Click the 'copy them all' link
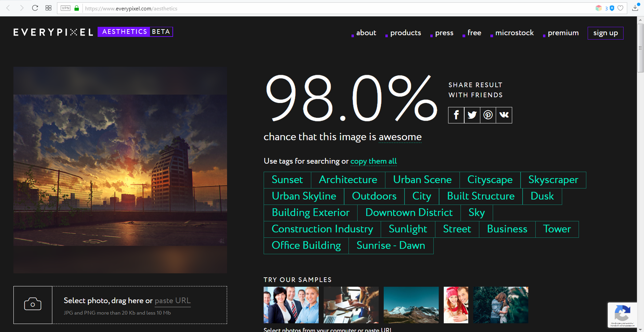The width and height of the screenshot is (644, 332). (x=374, y=161)
